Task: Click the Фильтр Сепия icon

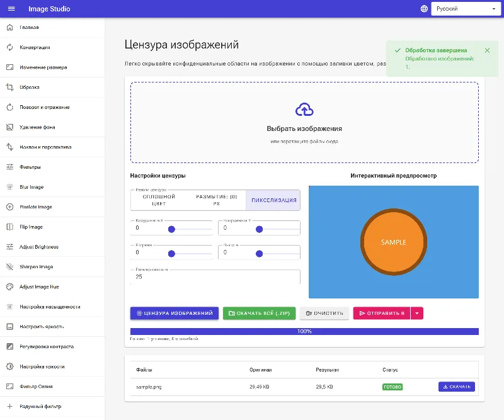Action: (x=10, y=386)
